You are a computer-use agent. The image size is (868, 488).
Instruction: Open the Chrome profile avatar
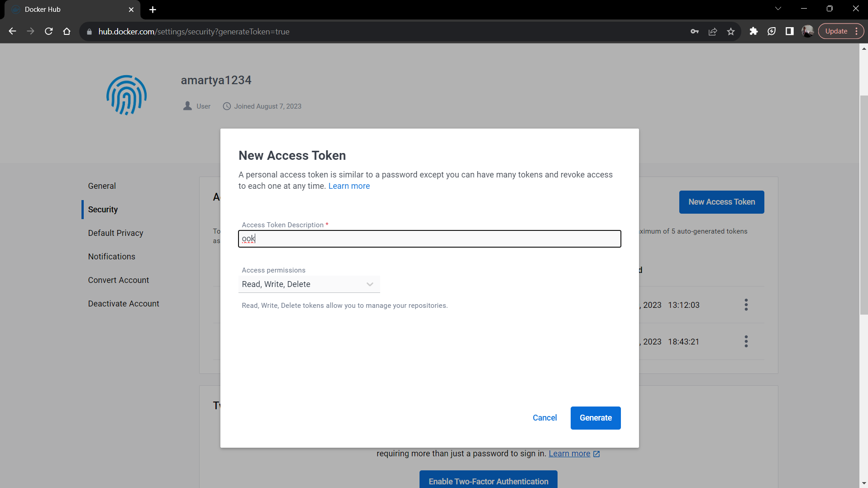808,31
